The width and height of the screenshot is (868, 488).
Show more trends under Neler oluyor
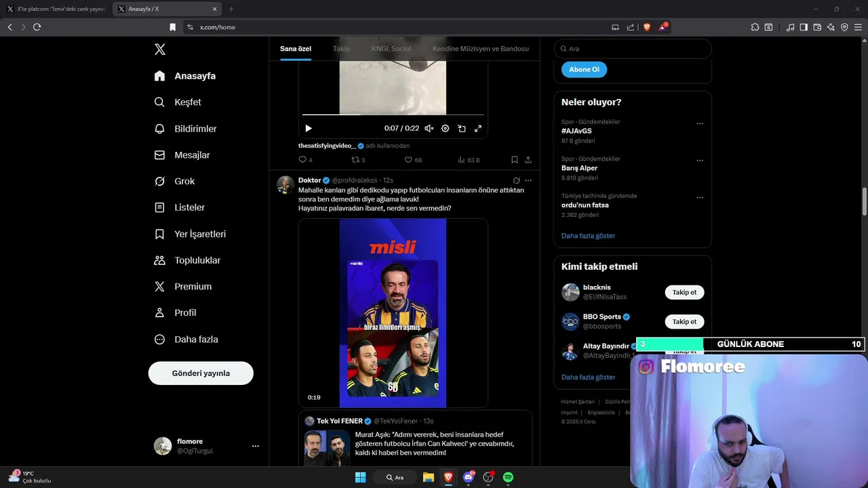tap(588, 236)
